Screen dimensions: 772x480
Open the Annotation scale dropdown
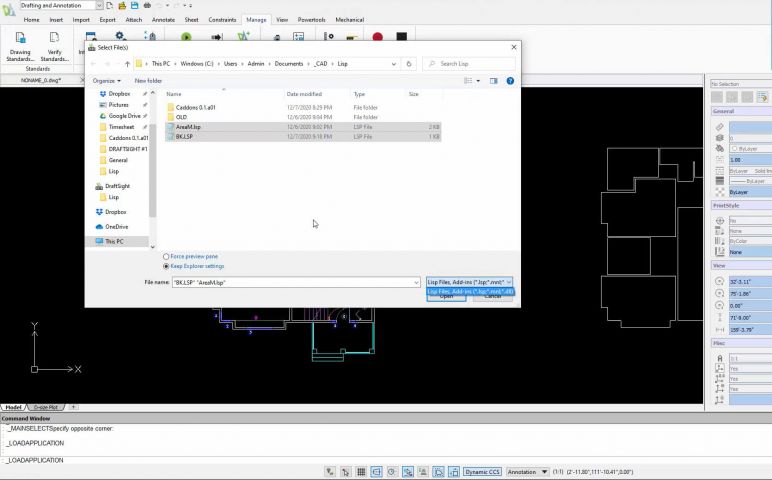(527, 472)
